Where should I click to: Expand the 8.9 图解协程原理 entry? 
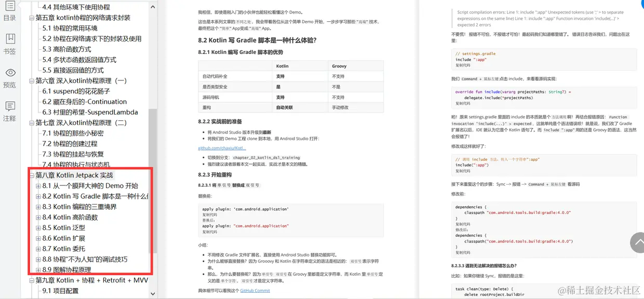click(x=38, y=270)
